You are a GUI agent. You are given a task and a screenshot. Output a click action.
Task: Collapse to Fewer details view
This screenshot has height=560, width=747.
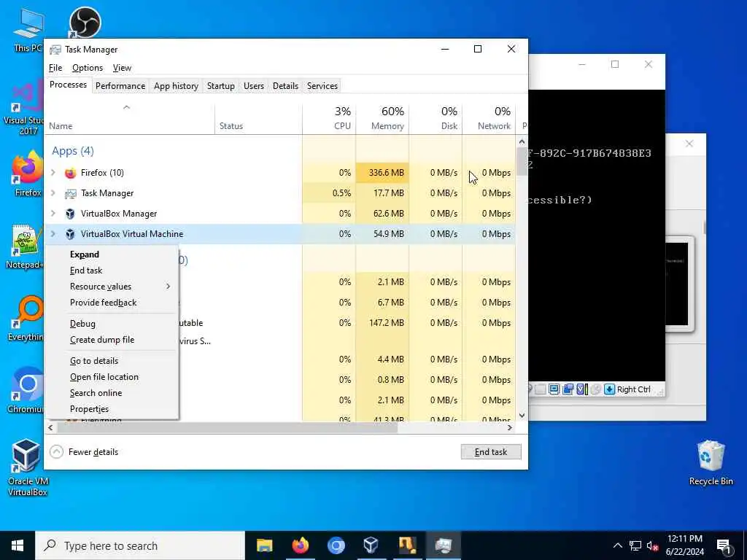[x=85, y=452]
